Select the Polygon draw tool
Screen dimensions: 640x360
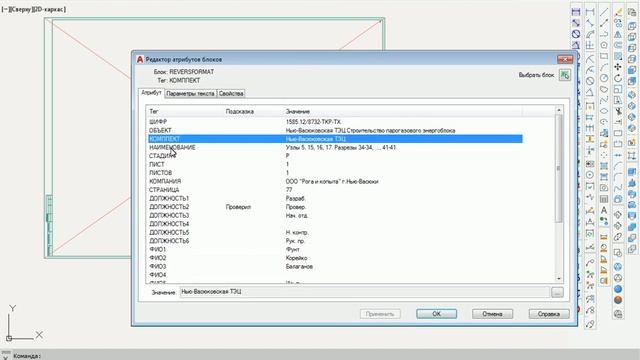(x=604, y=45)
